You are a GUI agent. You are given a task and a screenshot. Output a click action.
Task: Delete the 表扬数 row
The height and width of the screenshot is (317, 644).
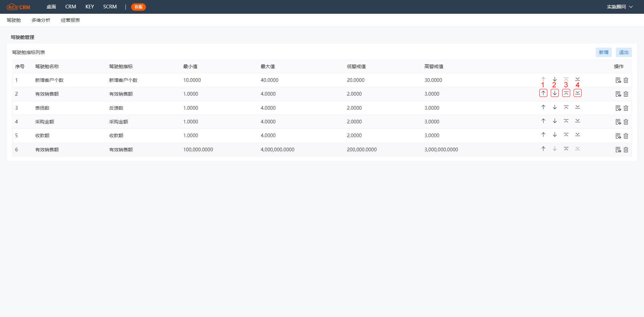click(626, 108)
